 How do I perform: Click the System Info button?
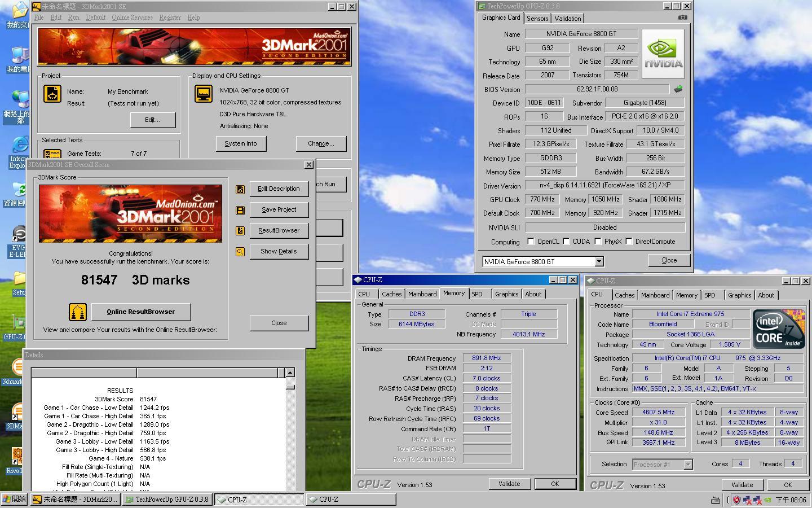240,143
